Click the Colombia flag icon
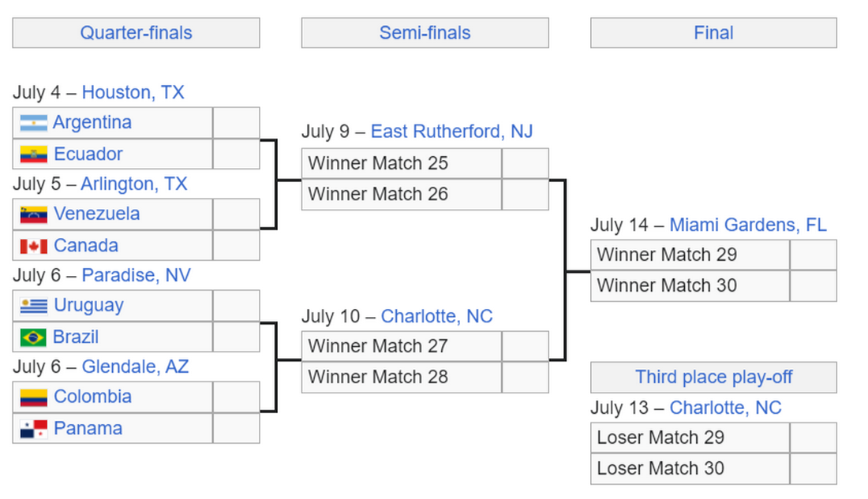The image size is (868, 499). 33,397
